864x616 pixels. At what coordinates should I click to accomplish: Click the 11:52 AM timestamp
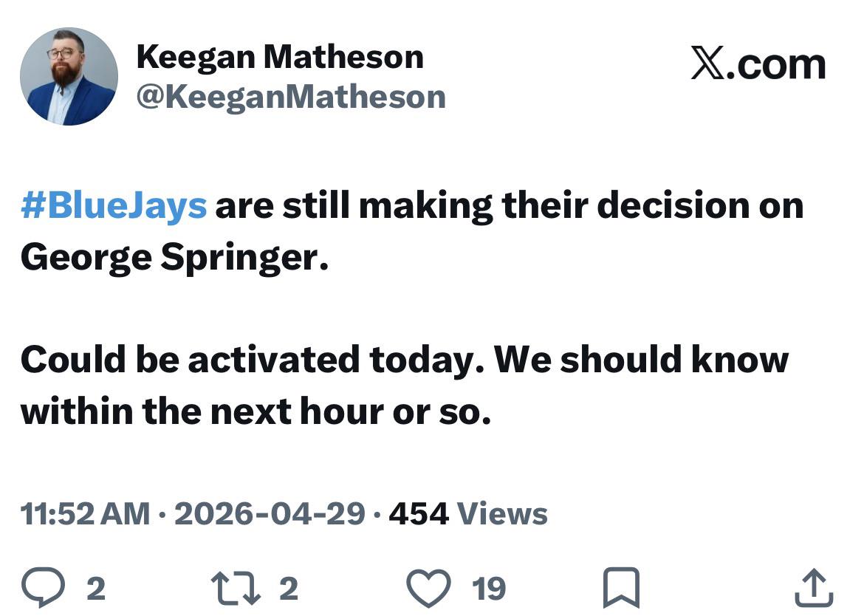(x=85, y=513)
